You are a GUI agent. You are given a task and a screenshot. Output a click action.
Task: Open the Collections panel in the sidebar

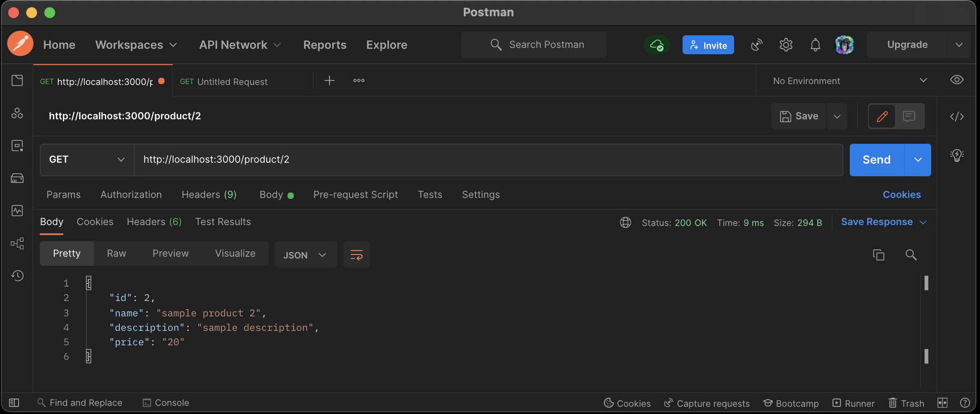pyautogui.click(x=18, y=80)
